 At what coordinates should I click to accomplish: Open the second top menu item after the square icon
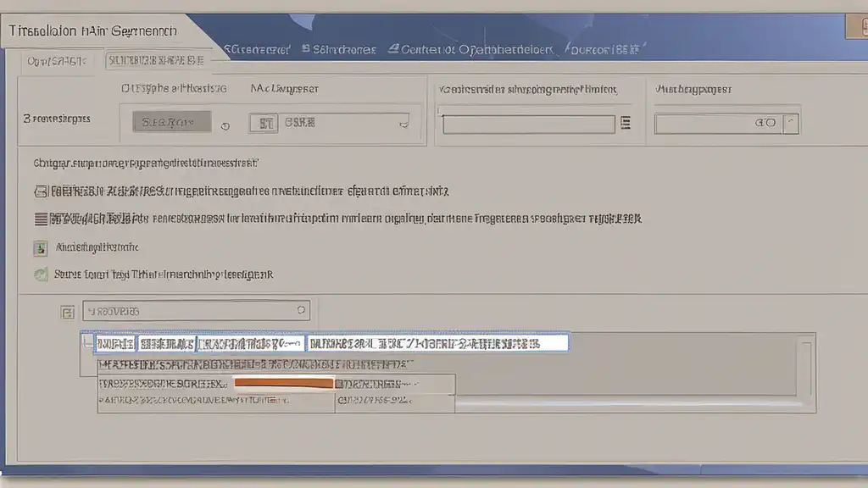coord(344,49)
